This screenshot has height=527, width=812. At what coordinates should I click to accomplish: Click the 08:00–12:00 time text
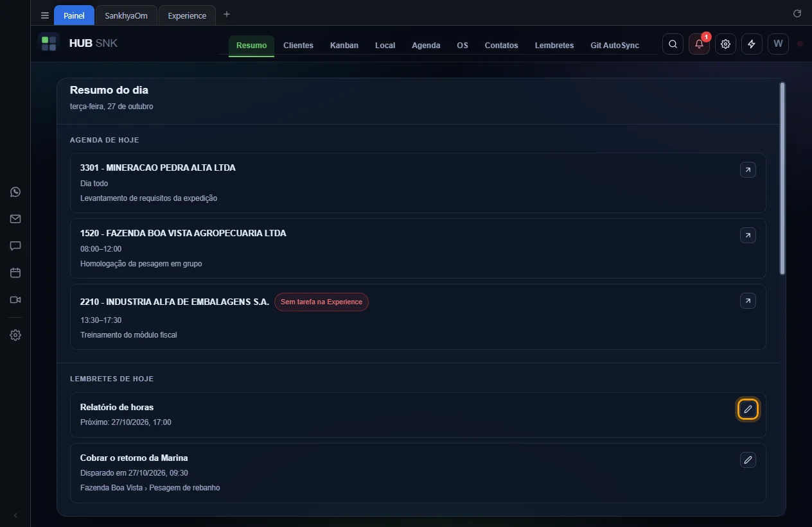point(101,248)
